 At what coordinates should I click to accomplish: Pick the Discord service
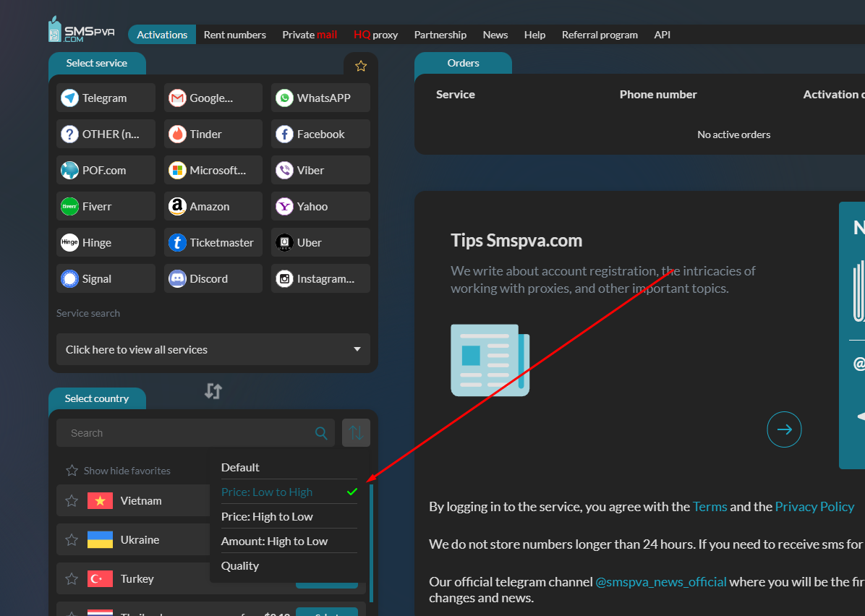tap(213, 278)
